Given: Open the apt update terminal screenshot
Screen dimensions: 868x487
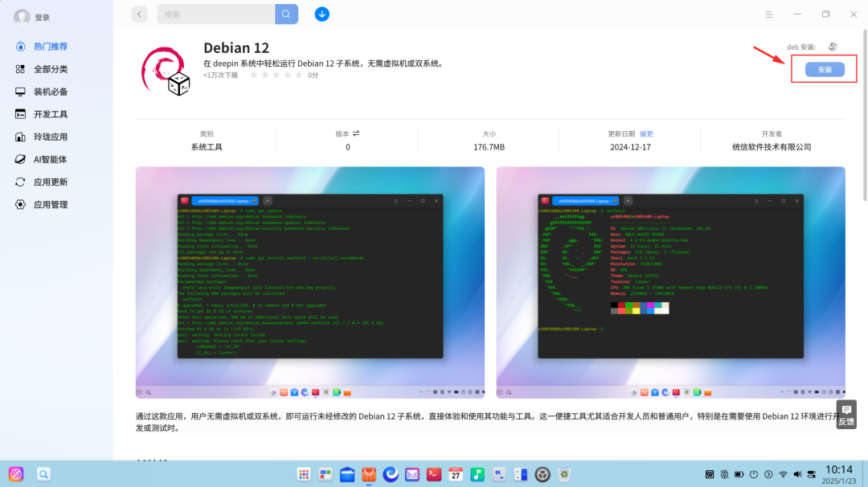Looking at the screenshot, I should point(310,282).
